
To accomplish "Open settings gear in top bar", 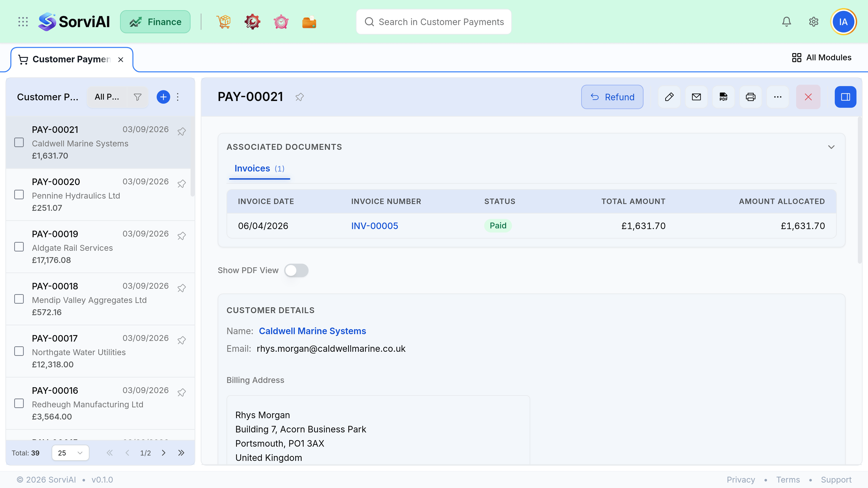I will pyautogui.click(x=814, y=22).
